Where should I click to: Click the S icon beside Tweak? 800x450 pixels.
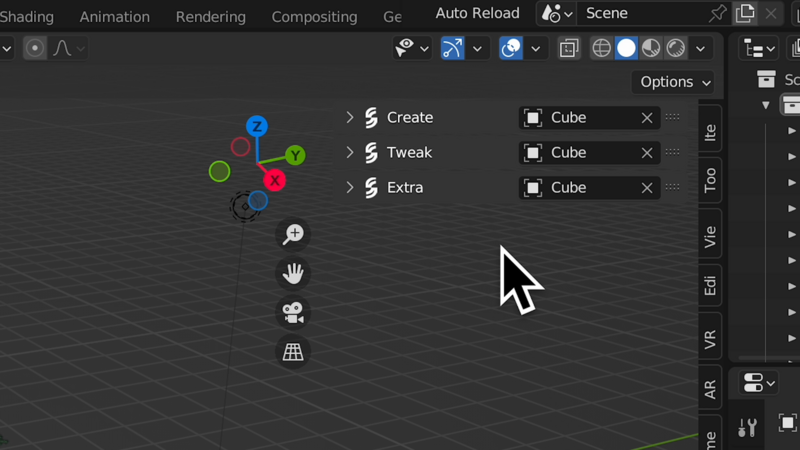[x=371, y=153]
